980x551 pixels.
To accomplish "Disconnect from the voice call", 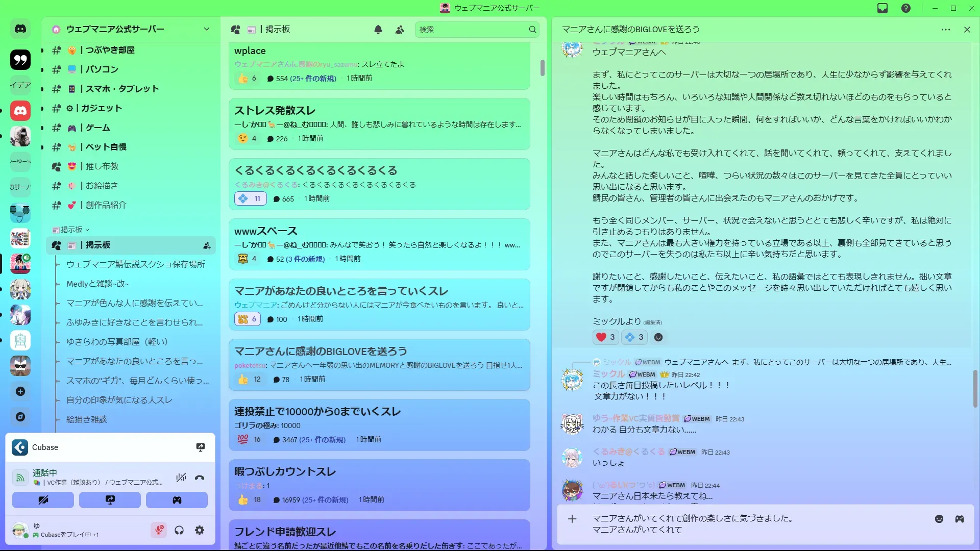I will (200, 478).
